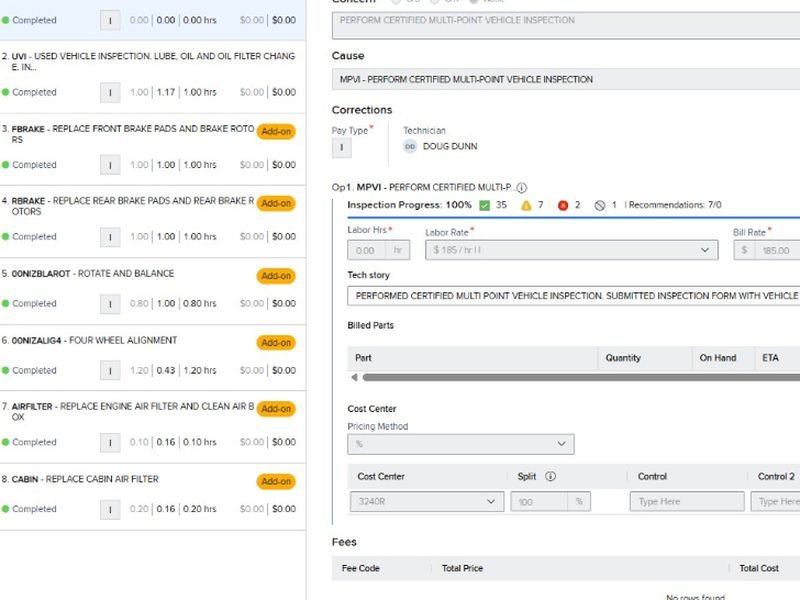Image resolution: width=800 pixels, height=600 pixels.
Task: Click the left scroll arrow under Billed Parts
Action: click(353, 378)
